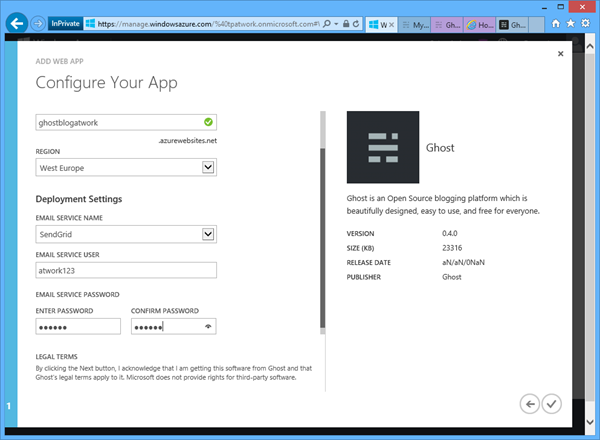Viewport: 600px width, 440px height.
Task: Click the release date value 'aN/aN/0NaN'
Action: coord(463,262)
